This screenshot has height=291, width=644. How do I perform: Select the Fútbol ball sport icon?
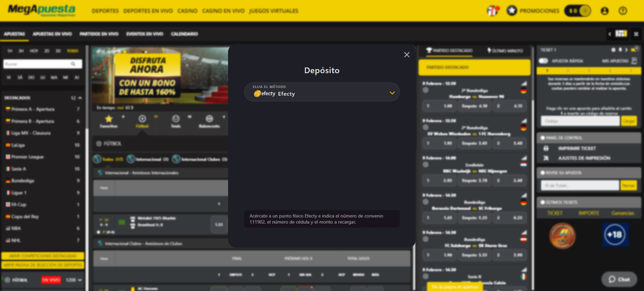142,119
